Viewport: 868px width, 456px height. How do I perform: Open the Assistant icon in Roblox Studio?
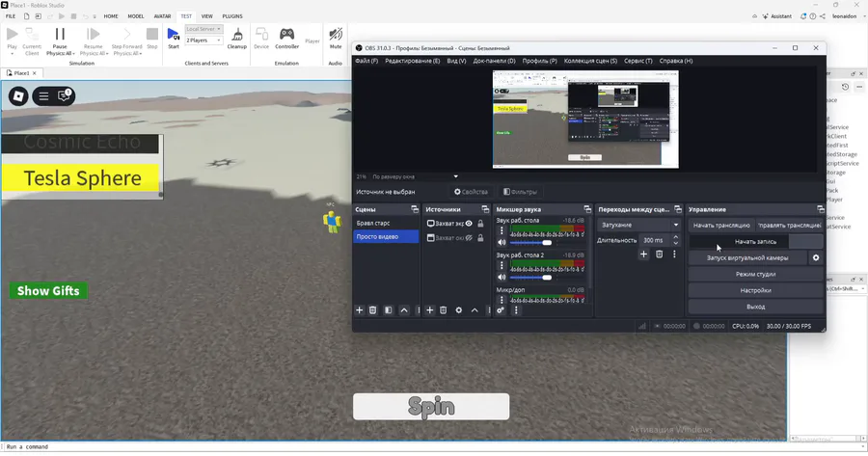tap(766, 16)
